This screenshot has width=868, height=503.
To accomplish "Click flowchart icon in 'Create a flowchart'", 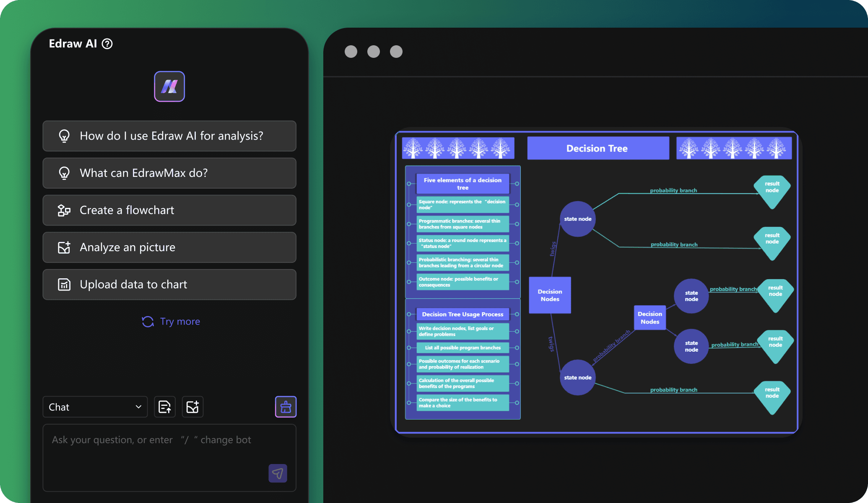I will [x=64, y=210].
